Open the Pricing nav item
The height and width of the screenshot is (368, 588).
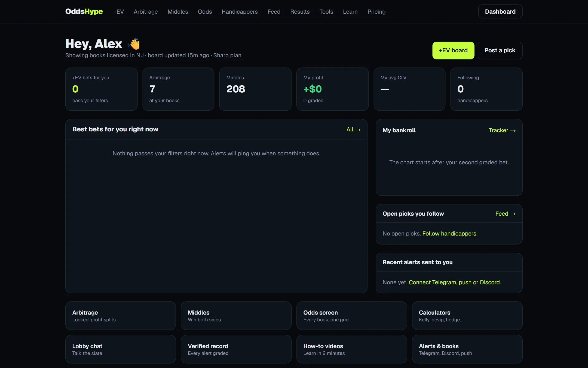[376, 12]
